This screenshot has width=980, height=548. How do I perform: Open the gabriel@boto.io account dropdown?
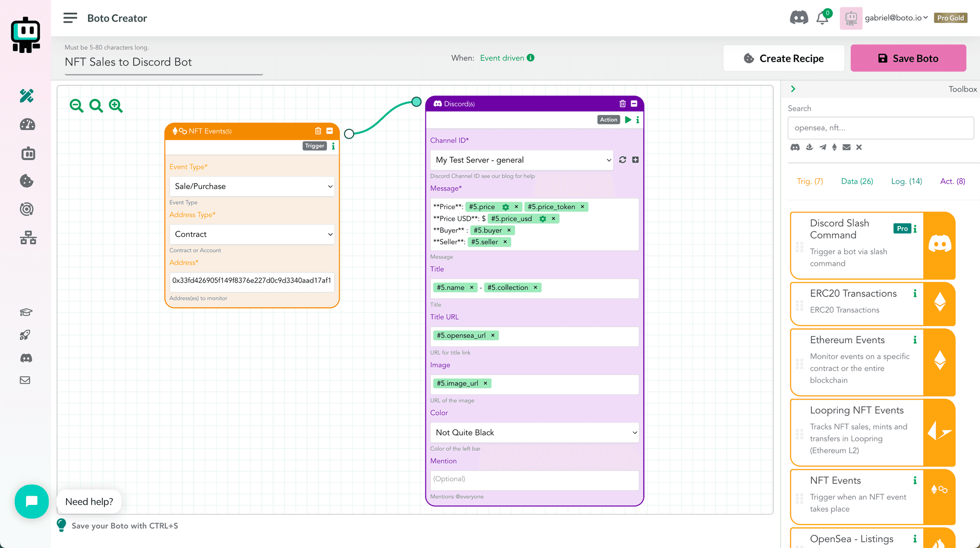pyautogui.click(x=896, y=18)
